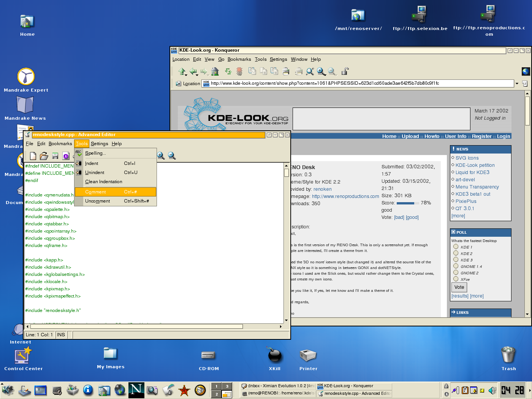Viewport: 532px width, 399px height.
Task: Open the speaker volume tray icon
Action: pyautogui.click(x=492, y=390)
